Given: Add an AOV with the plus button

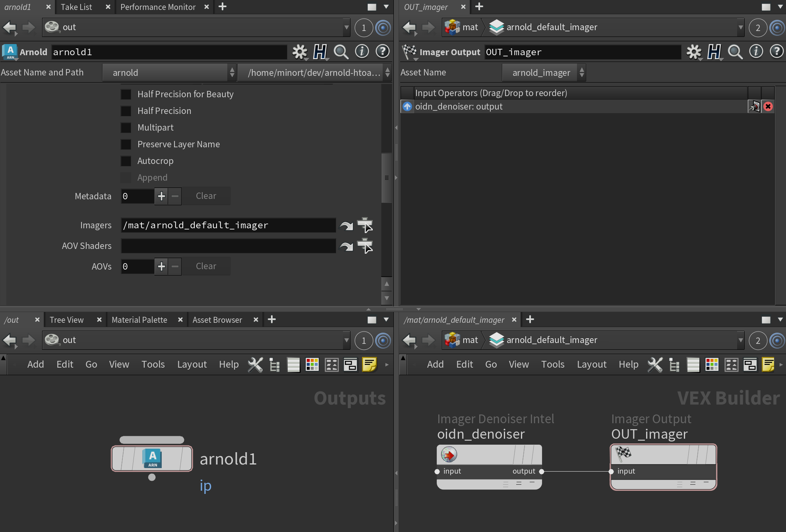Looking at the screenshot, I should [x=161, y=266].
